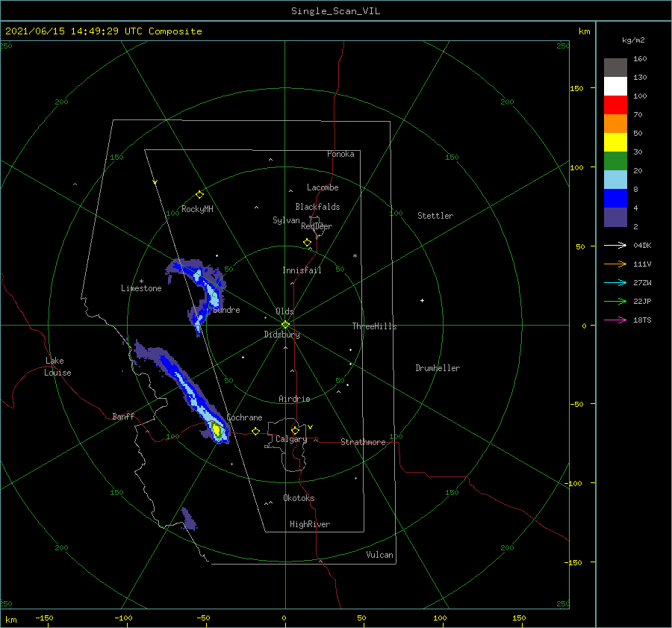672x628 pixels.
Task: Click the Sundre city label
Action: (226, 310)
